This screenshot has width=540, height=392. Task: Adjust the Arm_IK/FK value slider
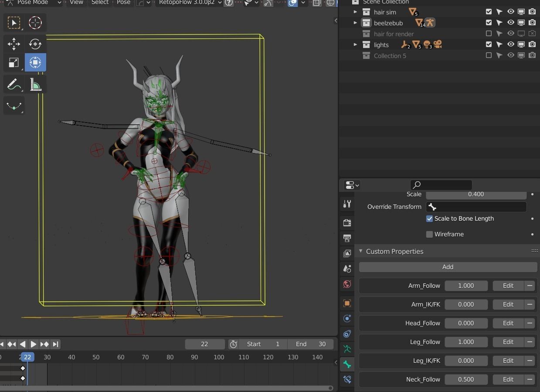pyautogui.click(x=466, y=304)
